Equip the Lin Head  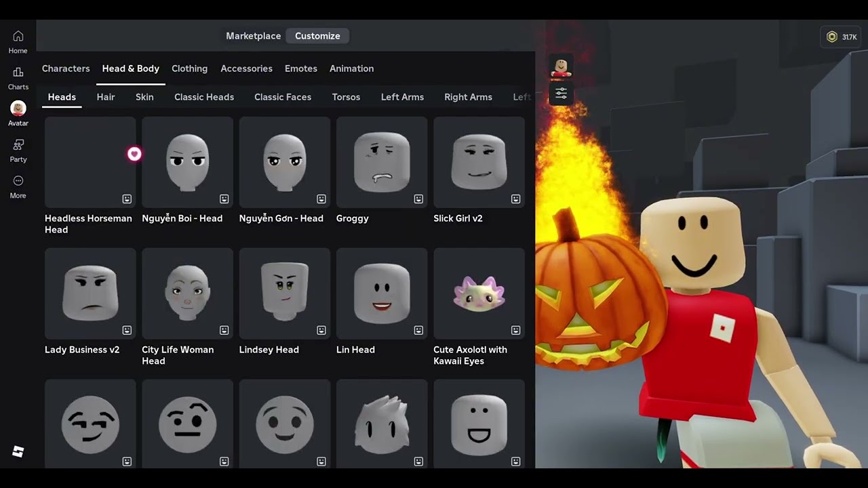382,293
